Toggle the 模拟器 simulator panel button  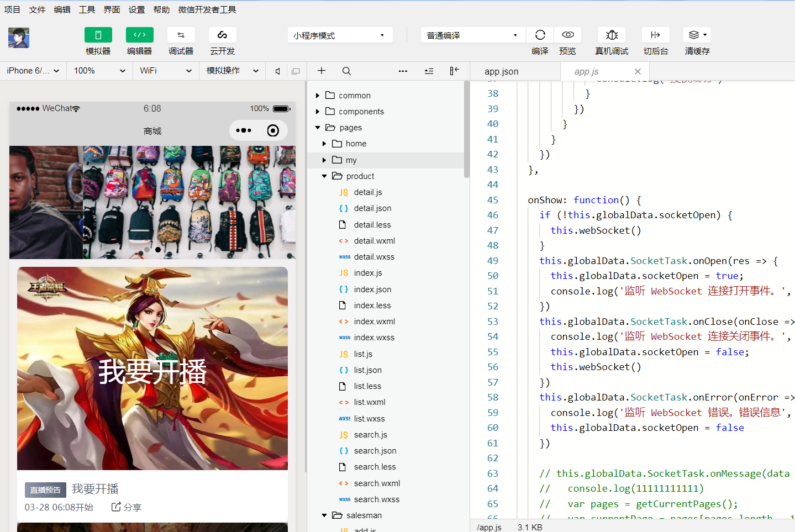click(98, 35)
